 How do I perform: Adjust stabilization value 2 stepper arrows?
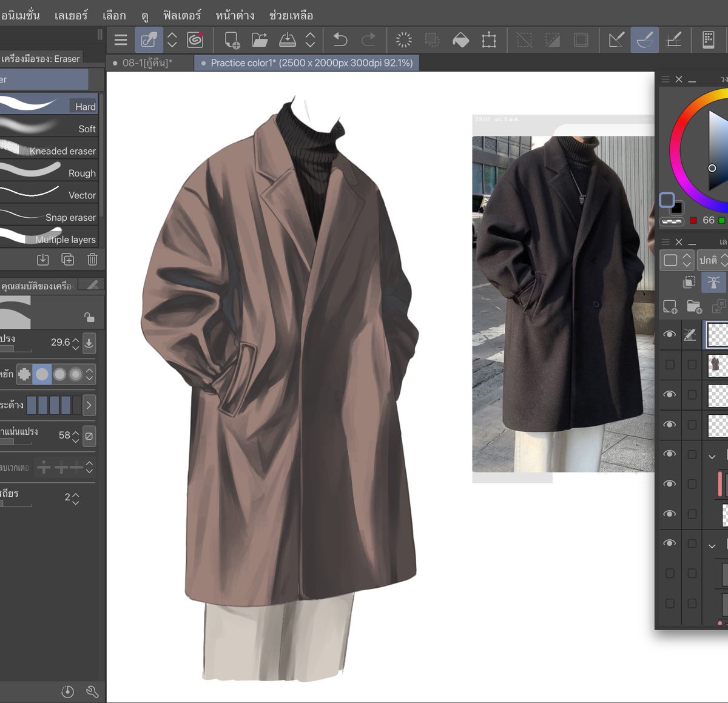(76, 499)
